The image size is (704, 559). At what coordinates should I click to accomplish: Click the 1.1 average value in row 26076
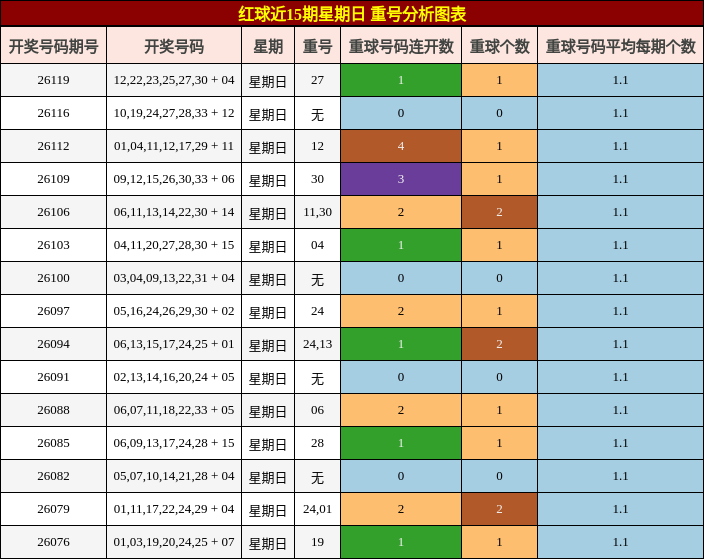[x=620, y=542]
